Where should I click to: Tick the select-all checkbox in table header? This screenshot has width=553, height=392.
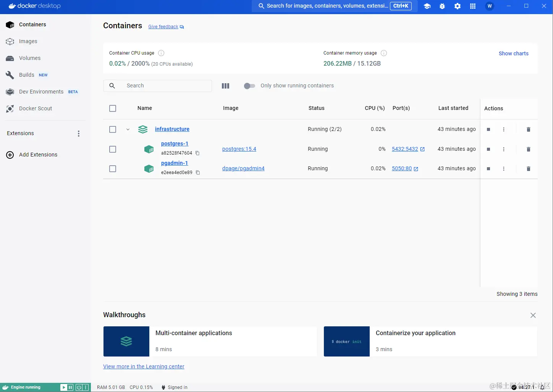coord(113,108)
